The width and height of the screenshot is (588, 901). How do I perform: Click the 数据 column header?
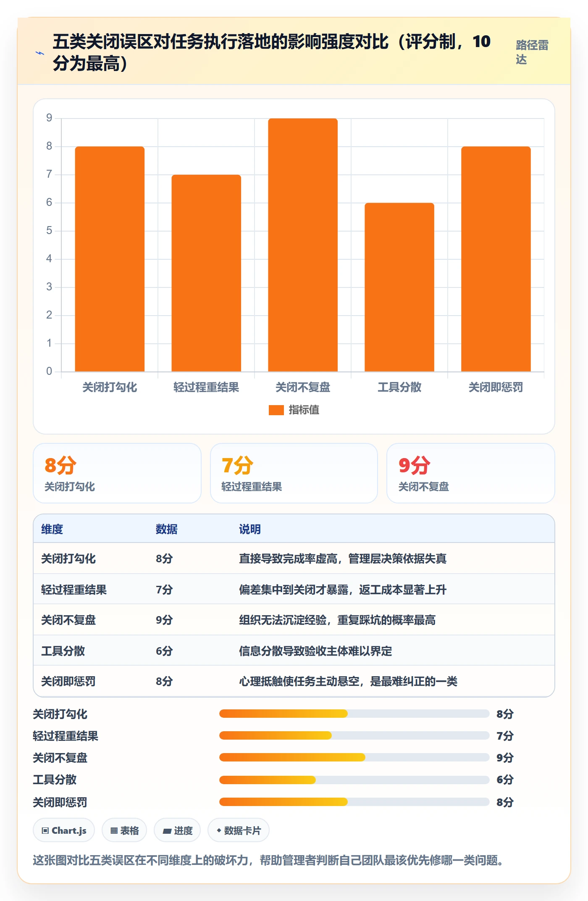point(167,529)
